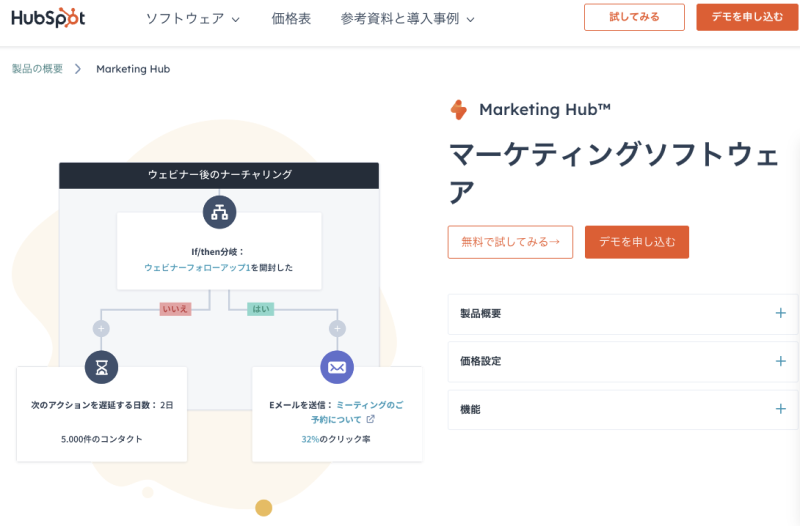The height and width of the screenshot is (526, 800).
Task: Expand the 価格設定 accordion
Action: point(622,362)
